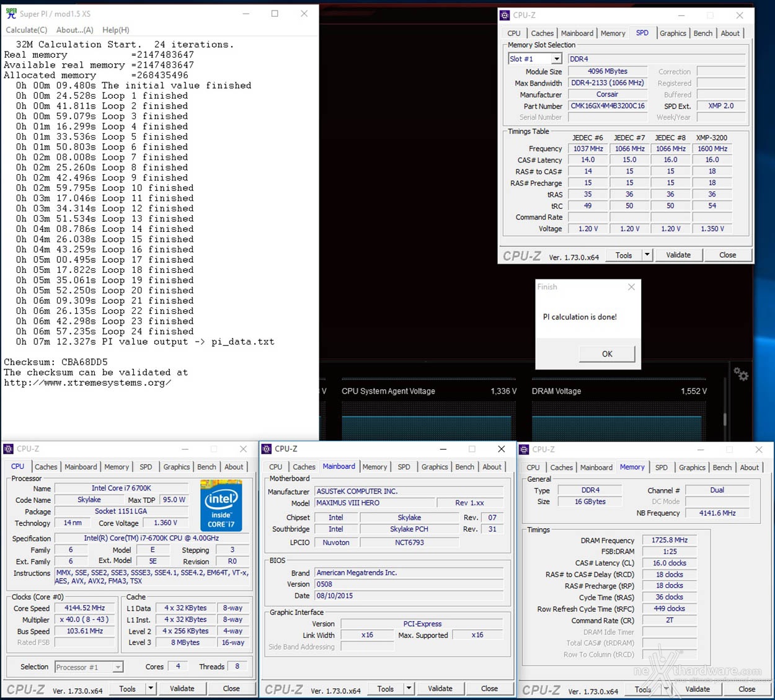Click the CPU-Z icon in SPD window title bar

click(505, 16)
